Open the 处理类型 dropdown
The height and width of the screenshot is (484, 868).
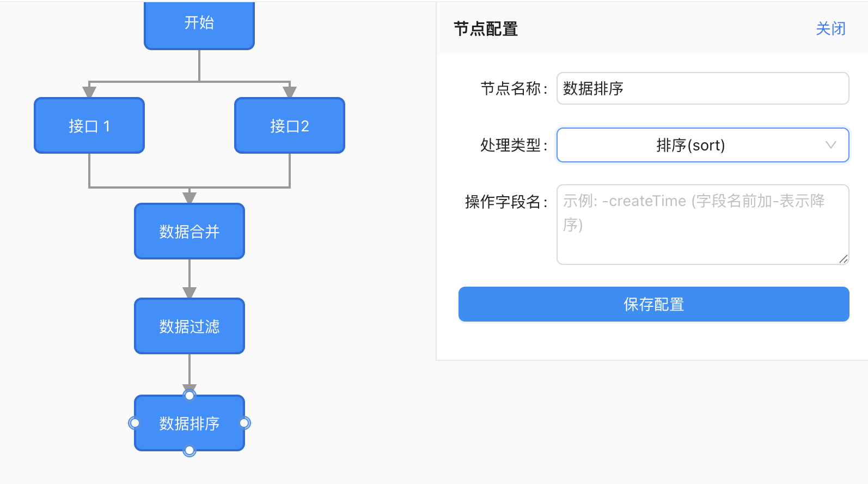(x=690, y=145)
